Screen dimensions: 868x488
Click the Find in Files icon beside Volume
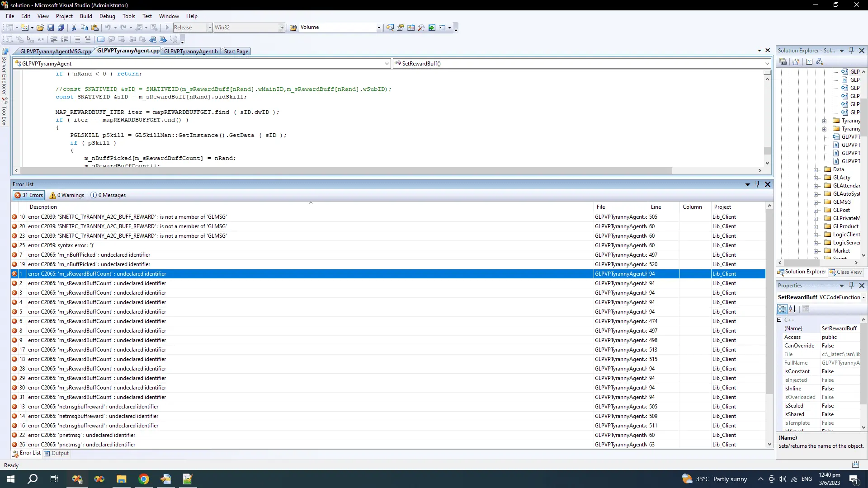click(293, 28)
